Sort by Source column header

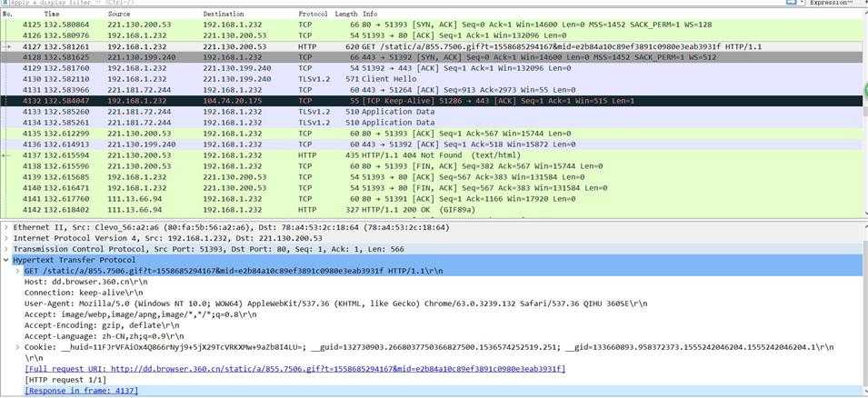click(x=119, y=14)
